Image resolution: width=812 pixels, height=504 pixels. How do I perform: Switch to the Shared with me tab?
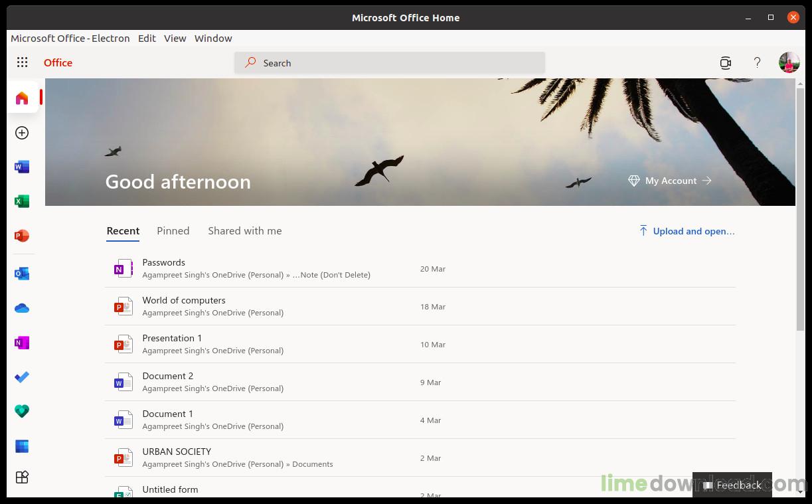[244, 231]
